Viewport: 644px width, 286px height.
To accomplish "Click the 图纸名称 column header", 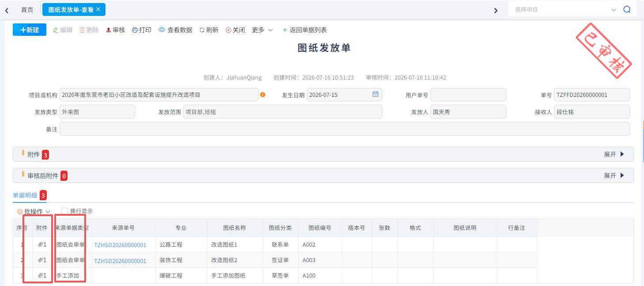I will [235, 228].
